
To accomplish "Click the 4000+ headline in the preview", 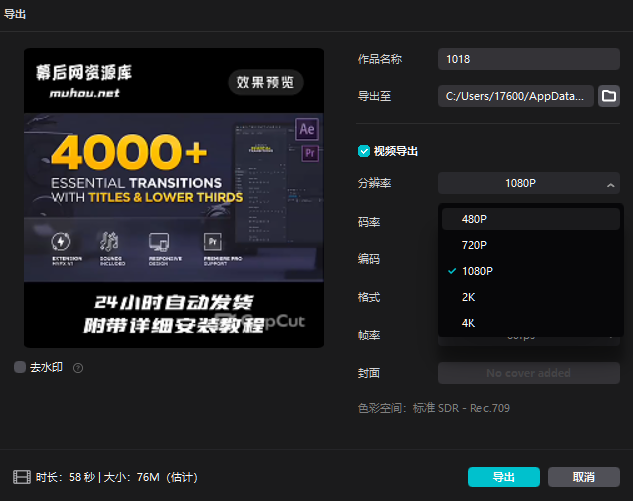I will pos(130,153).
